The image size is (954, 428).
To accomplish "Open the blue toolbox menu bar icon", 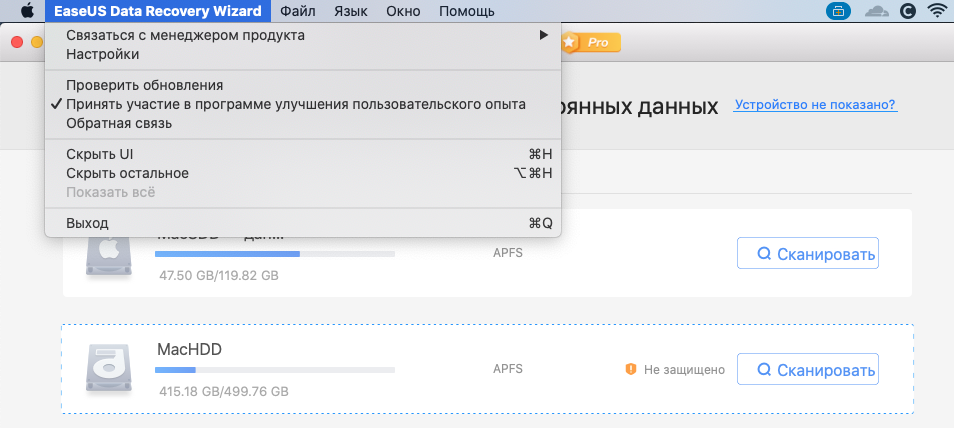I will tap(836, 12).
